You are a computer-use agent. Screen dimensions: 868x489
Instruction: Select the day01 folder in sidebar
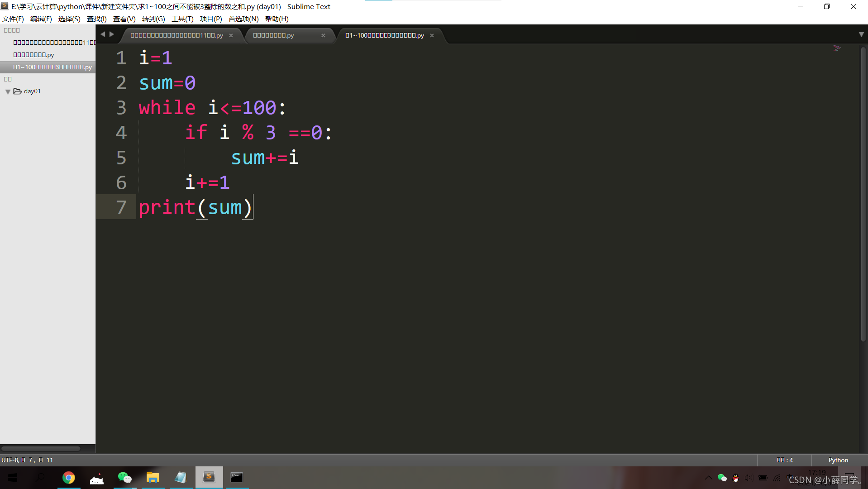pos(32,91)
